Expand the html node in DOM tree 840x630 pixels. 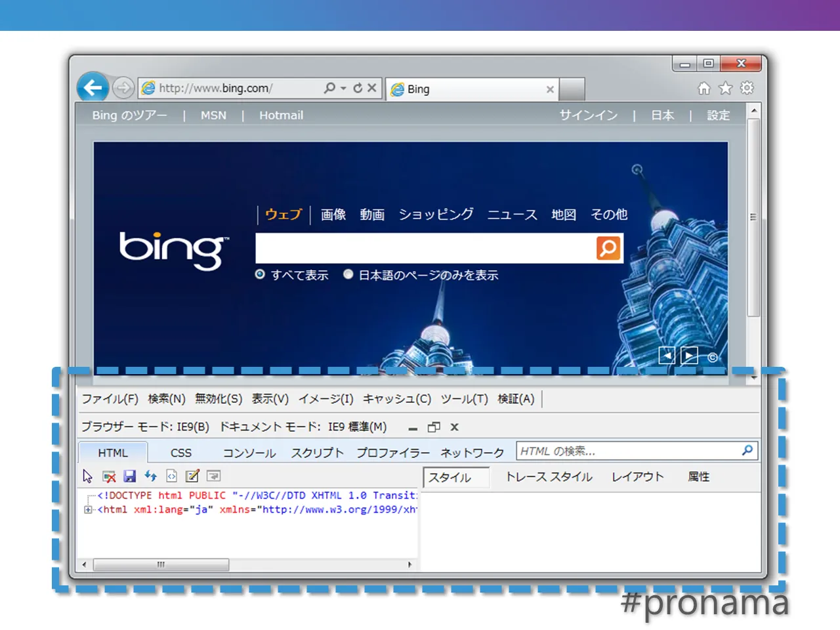(x=88, y=509)
